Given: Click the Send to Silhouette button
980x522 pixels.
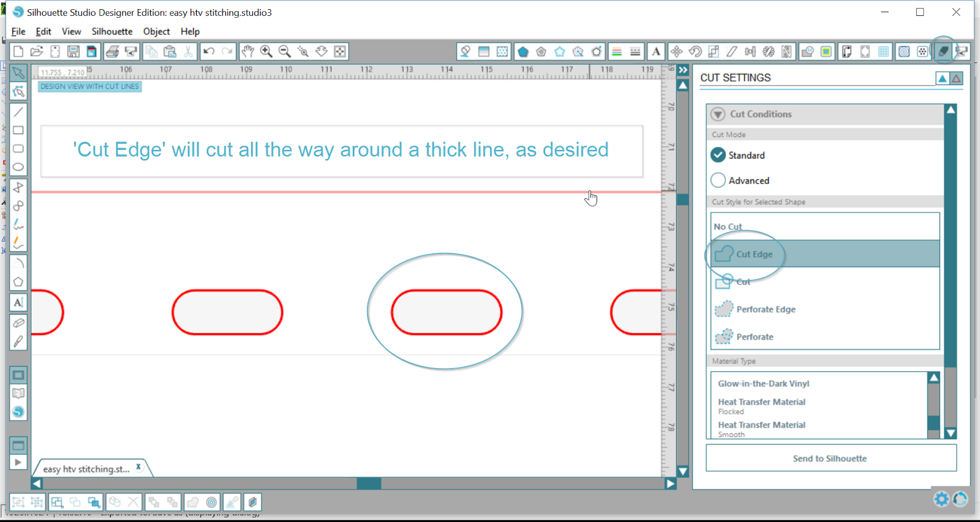Looking at the screenshot, I should [831, 458].
